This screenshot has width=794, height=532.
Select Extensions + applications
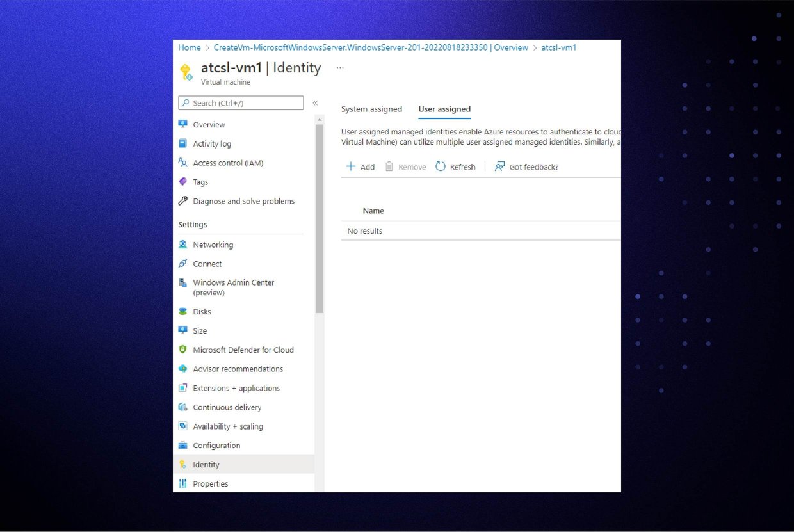click(236, 388)
